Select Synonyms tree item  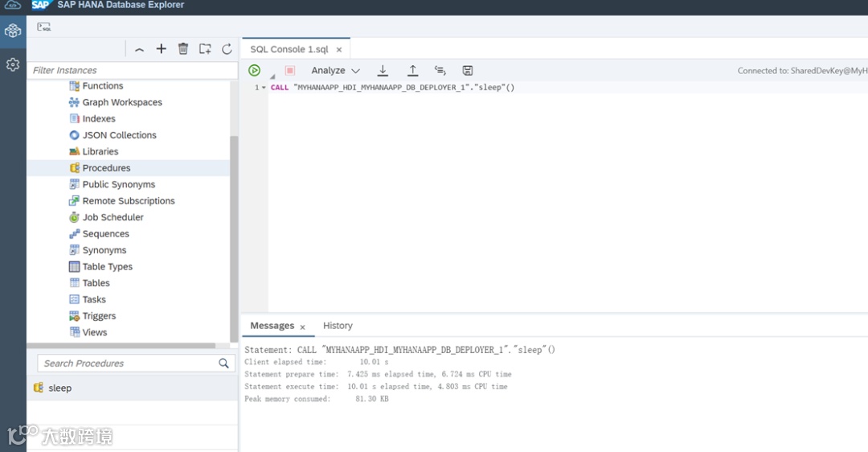[x=104, y=250]
